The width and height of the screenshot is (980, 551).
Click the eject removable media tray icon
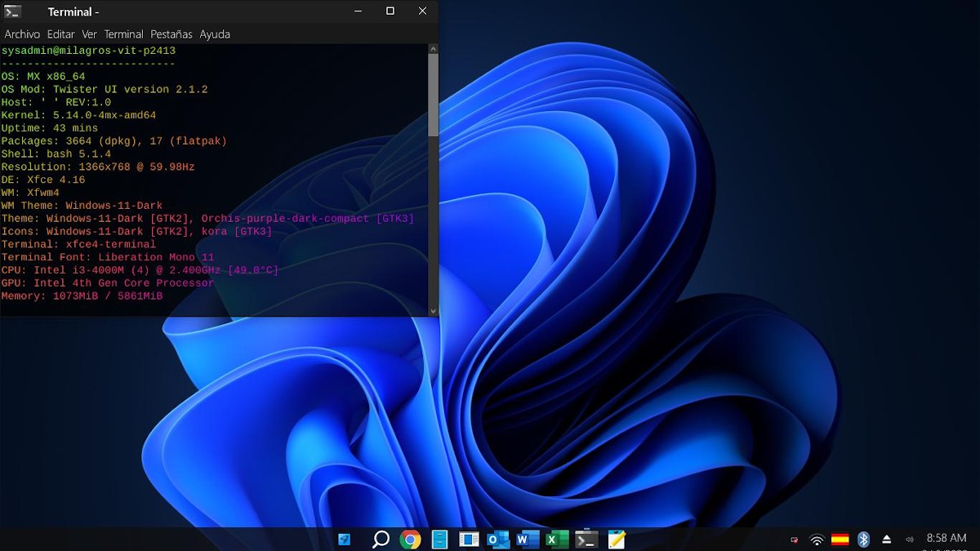tap(887, 540)
